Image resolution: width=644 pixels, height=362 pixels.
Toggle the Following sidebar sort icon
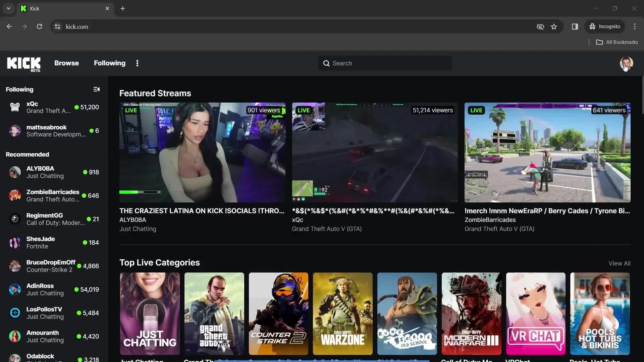coord(96,89)
